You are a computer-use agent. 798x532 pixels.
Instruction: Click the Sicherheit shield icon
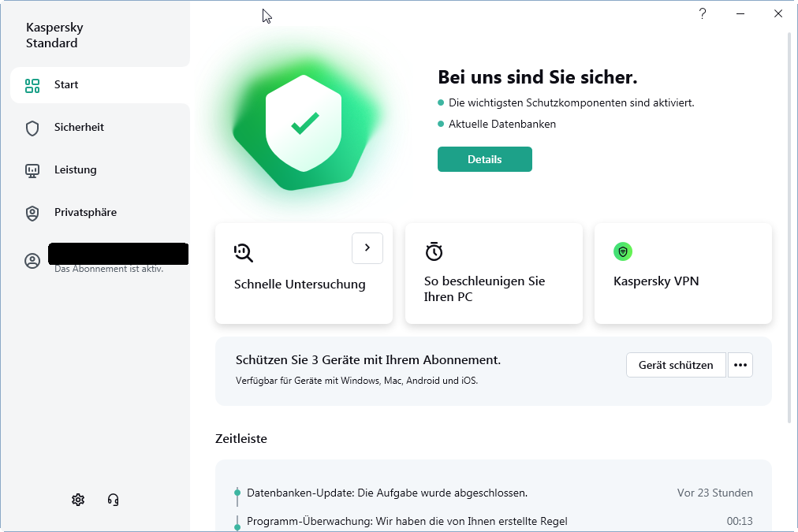pyautogui.click(x=32, y=128)
